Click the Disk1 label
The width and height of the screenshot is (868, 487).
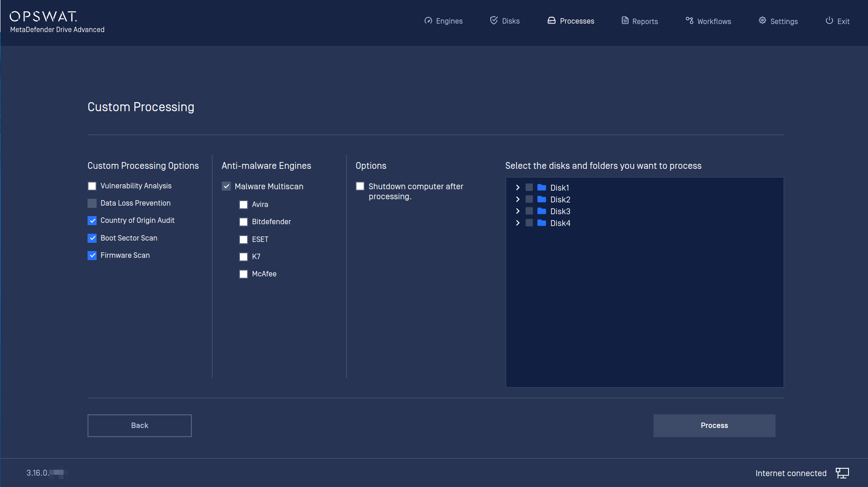pos(560,188)
